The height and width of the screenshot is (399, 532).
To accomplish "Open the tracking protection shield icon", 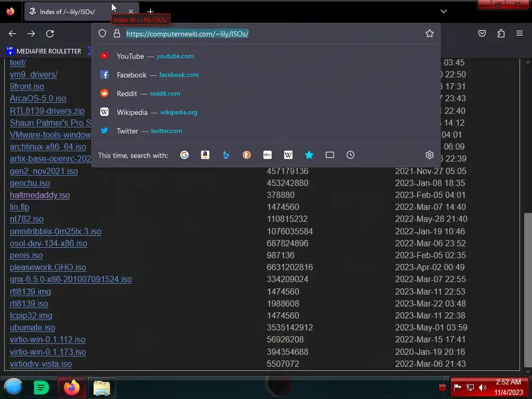I will coord(102,33).
